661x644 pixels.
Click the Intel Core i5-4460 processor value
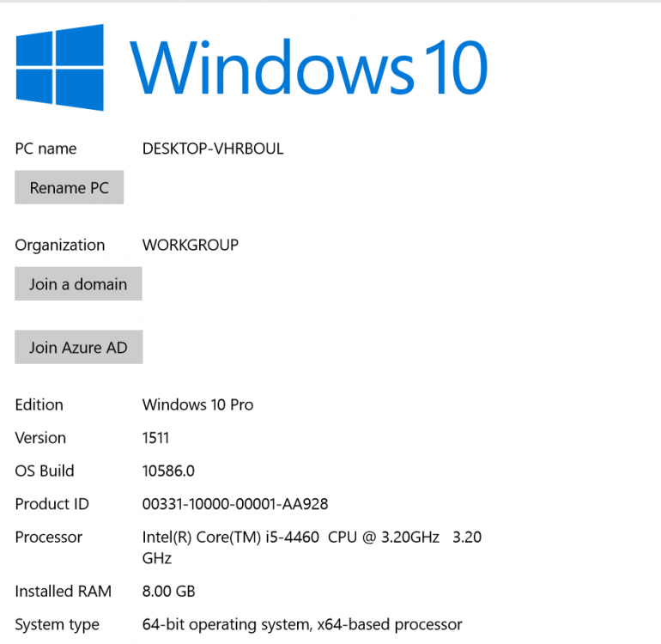(x=312, y=548)
